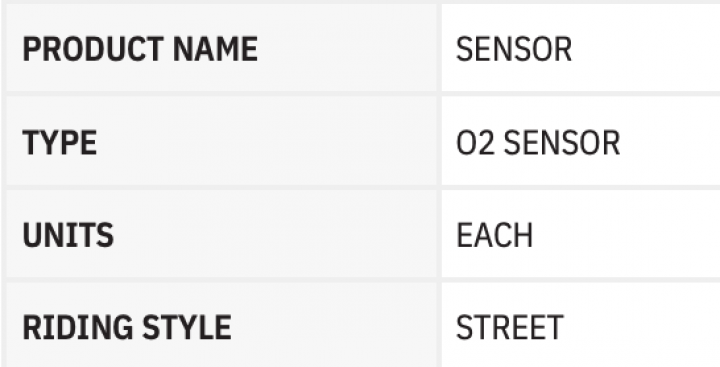Click blank area right of EACH value

coord(626,235)
